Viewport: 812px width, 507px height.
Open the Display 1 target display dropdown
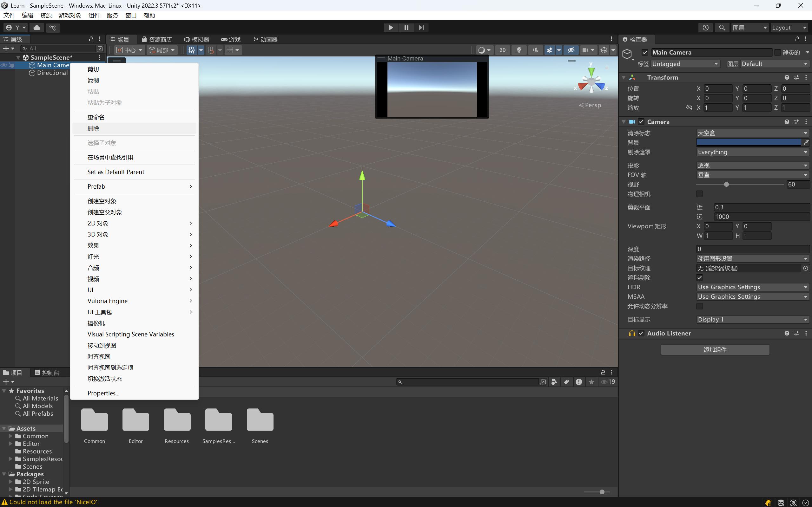point(752,319)
